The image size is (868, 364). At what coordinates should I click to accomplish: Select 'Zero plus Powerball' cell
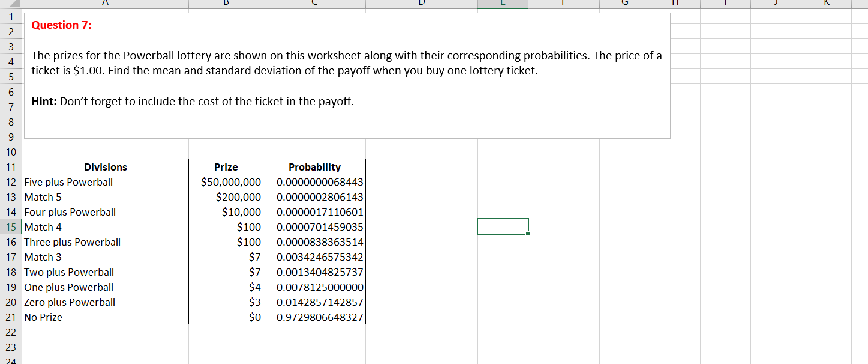pos(106,302)
